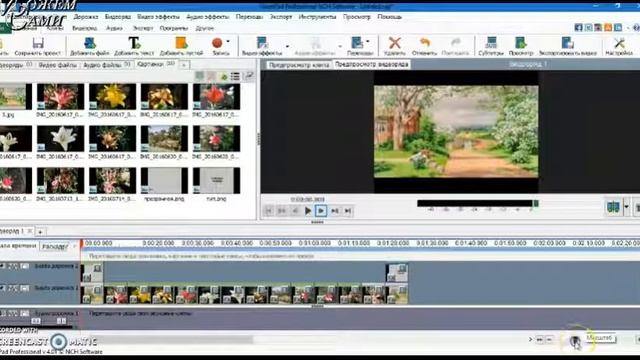
Task: Click the orange Undo arrow
Action: (x=424, y=43)
